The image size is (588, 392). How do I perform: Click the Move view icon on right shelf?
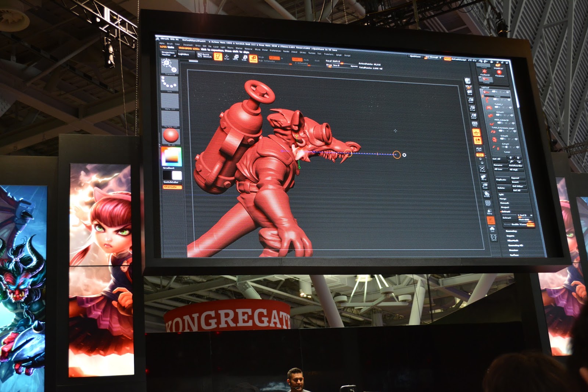click(484, 178)
